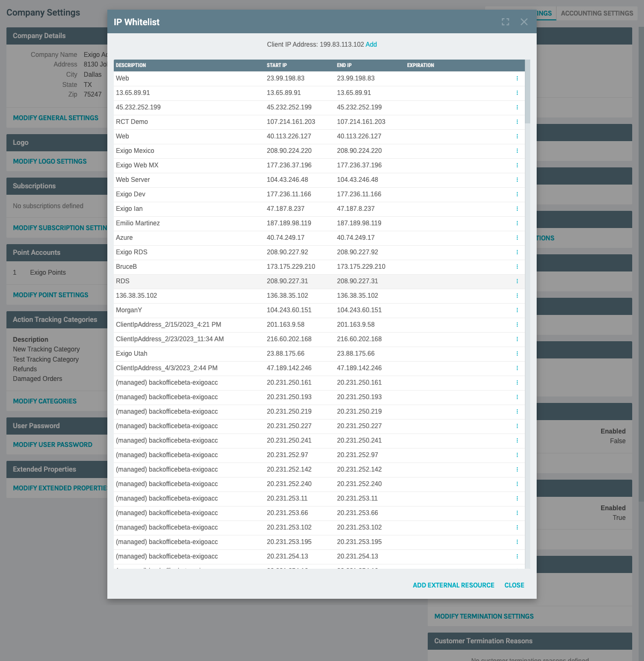Viewport: 644px width, 661px height.
Task: Open the actions menu for the Azure entry
Action: pos(517,238)
